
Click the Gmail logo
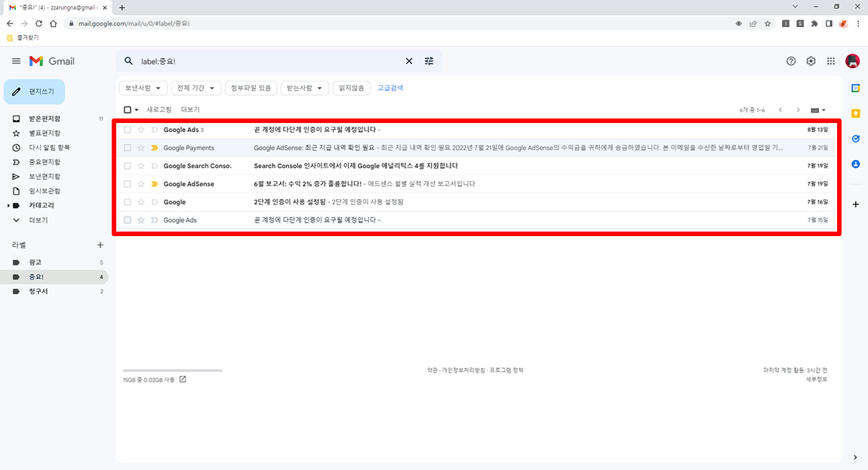coord(52,61)
